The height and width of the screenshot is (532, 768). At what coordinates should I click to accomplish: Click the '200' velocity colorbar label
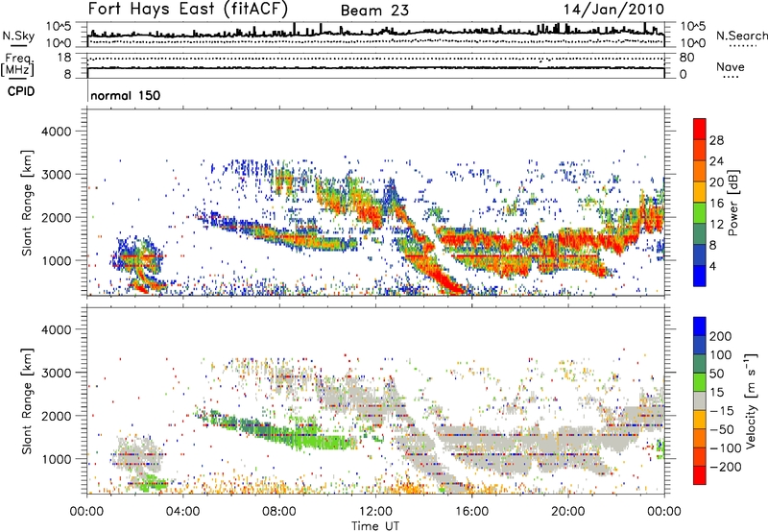tap(721, 336)
